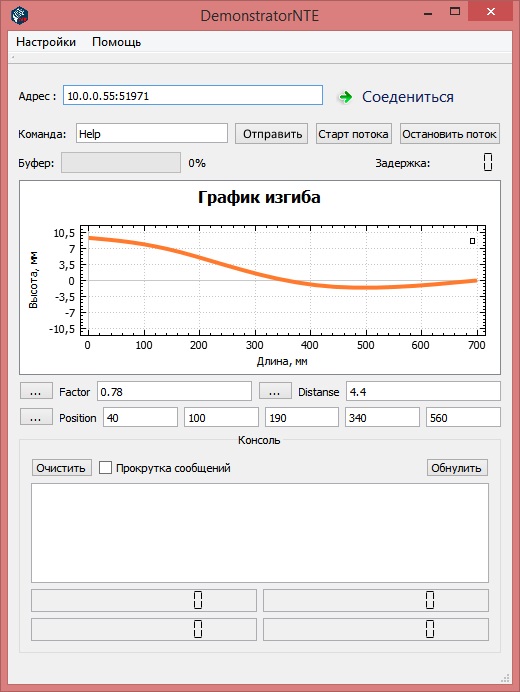Open the ellipsis button next to Position
The image size is (520, 692).
point(36,417)
